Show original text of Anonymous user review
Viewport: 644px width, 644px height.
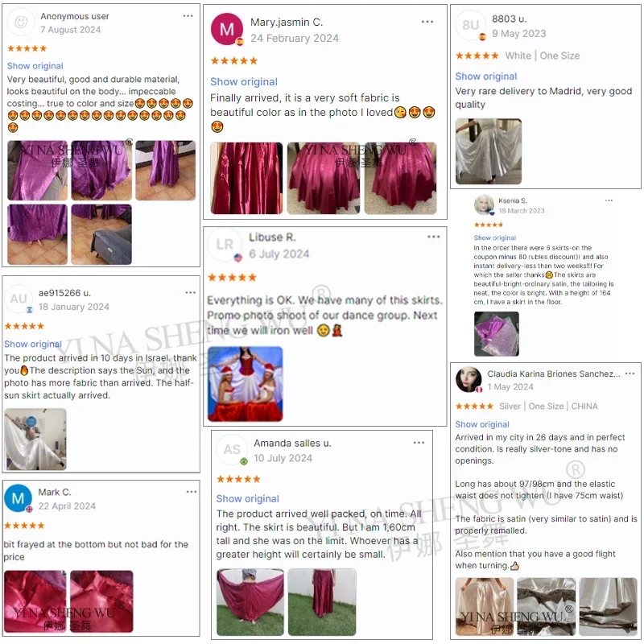pos(35,66)
